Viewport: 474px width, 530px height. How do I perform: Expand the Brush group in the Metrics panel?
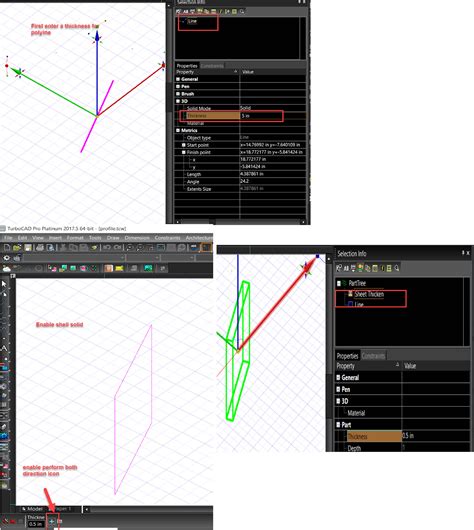coord(178,94)
